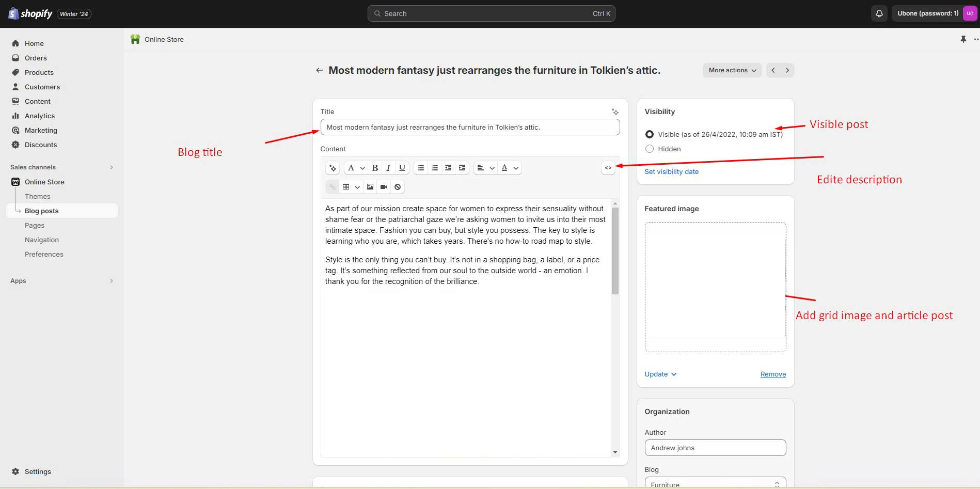Open the More actions dropdown
The image size is (980, 489).
(732, 70)
